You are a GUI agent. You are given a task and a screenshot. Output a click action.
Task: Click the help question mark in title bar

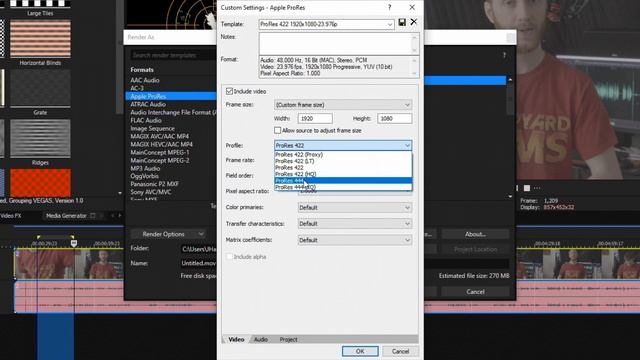[x=389, y=7]
